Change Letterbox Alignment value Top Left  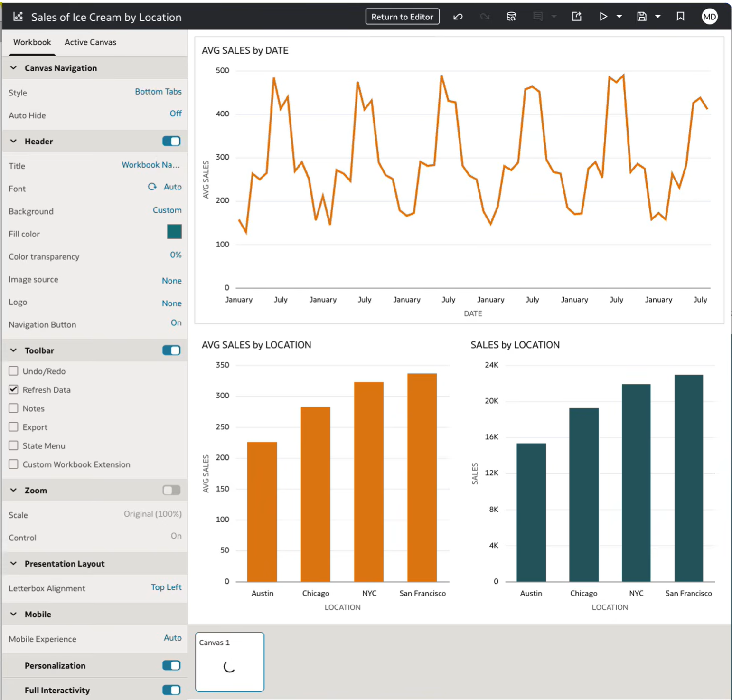[x=166, y=587]
